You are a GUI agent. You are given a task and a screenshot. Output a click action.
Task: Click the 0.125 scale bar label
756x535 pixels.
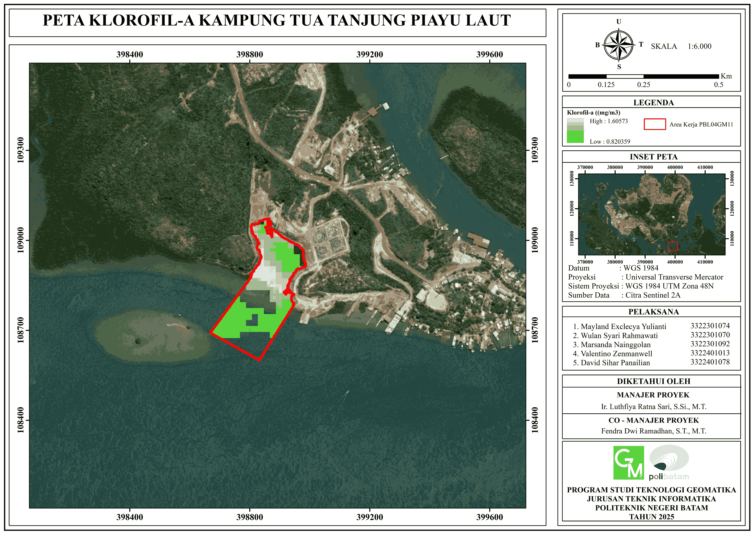[x=606, y=85]
